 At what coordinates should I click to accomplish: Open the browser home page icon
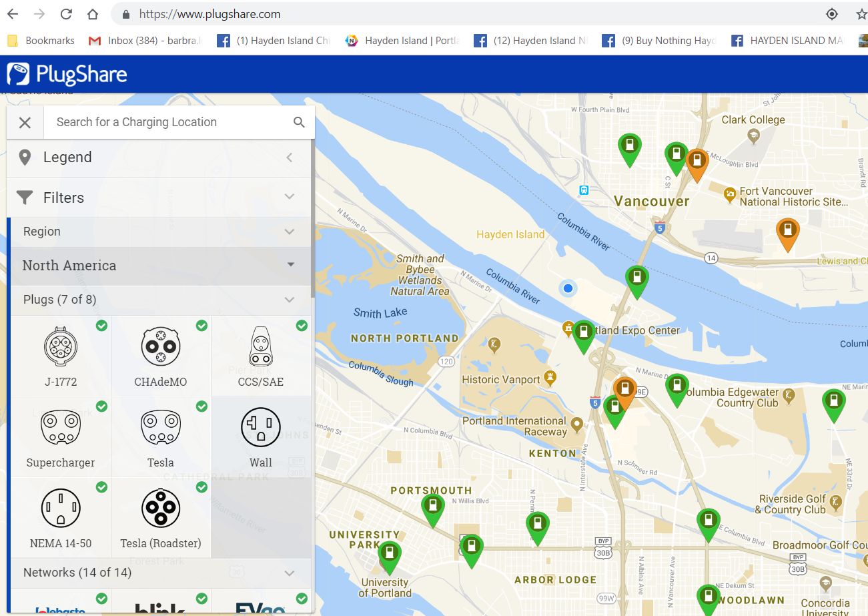pos(93,14)
